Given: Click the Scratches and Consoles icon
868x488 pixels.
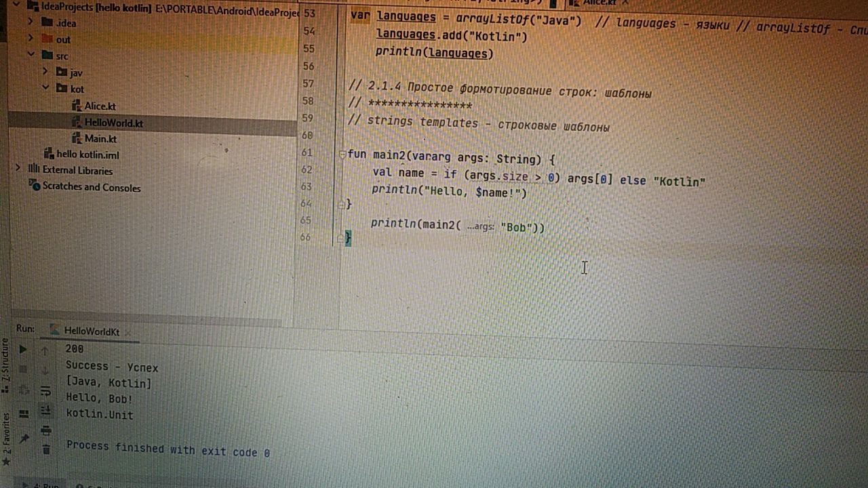Looking at the screenshot, I should click(35, 185).
